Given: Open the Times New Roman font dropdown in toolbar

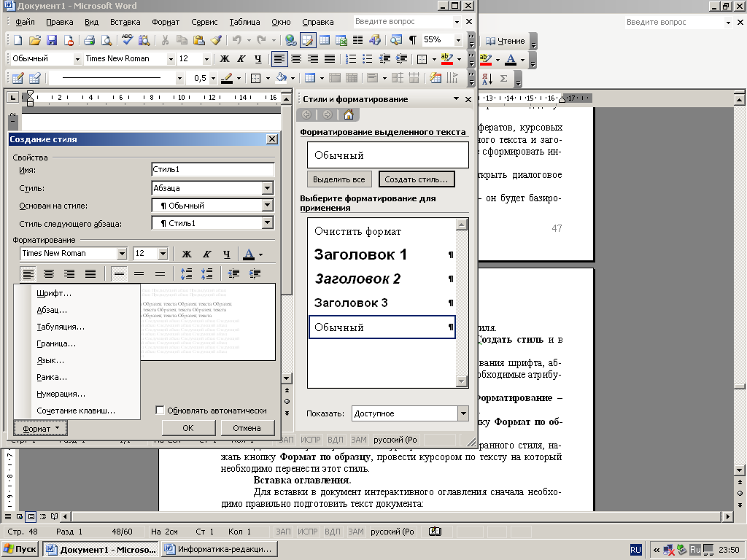Looking at the screenshot, I should coord(171,59).
